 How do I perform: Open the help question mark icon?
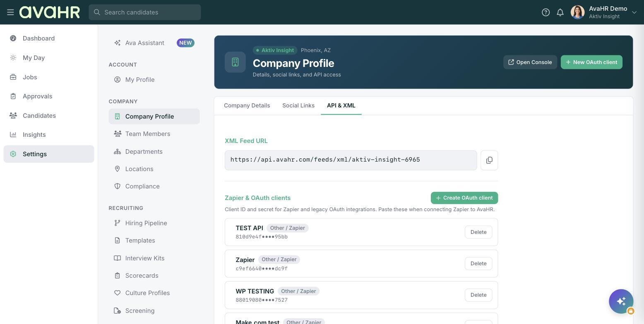(x=545, y=12)
